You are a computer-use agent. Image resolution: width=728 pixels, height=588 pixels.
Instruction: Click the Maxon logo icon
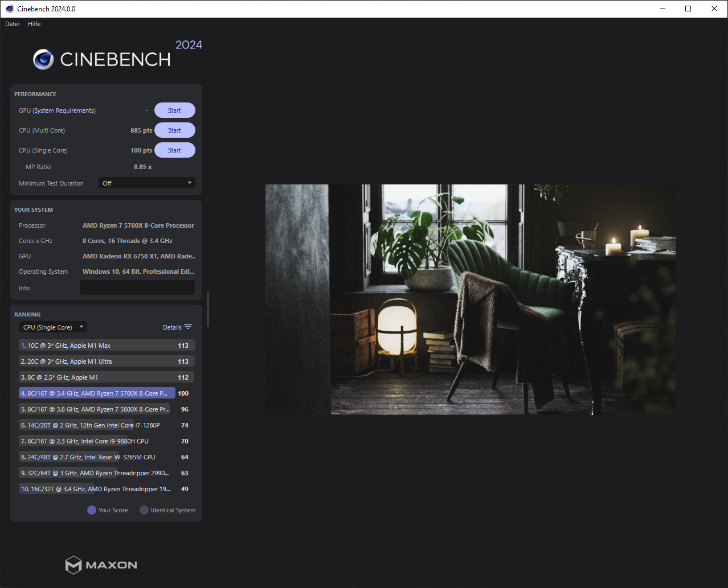click(73, 565)
